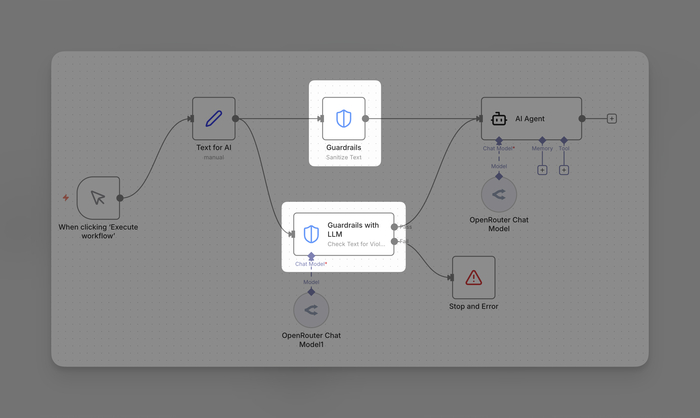Select the Guardrails shield node
Viewport: 700px width, 418px height.
coord(344,119)
